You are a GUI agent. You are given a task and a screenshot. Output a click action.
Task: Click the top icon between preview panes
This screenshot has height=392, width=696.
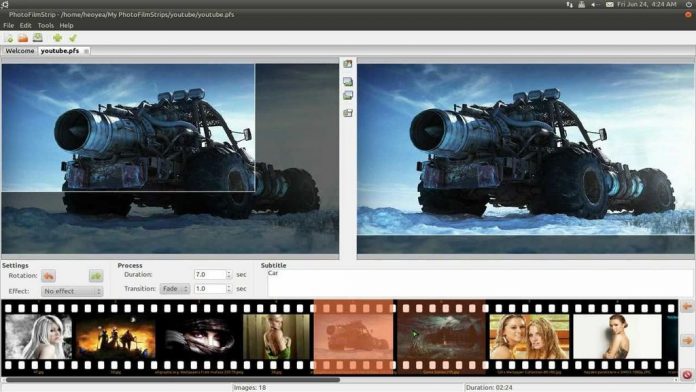tap(348, 64)
